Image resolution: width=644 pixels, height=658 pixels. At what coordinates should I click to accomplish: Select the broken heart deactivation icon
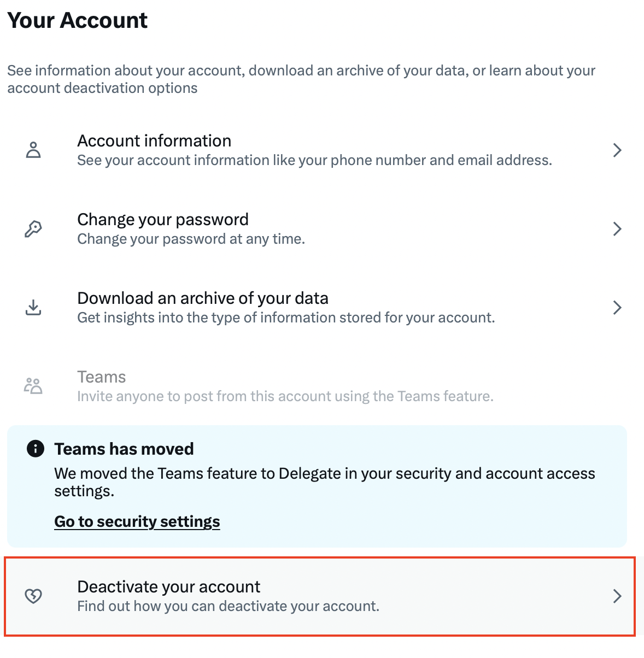[33, 596]
